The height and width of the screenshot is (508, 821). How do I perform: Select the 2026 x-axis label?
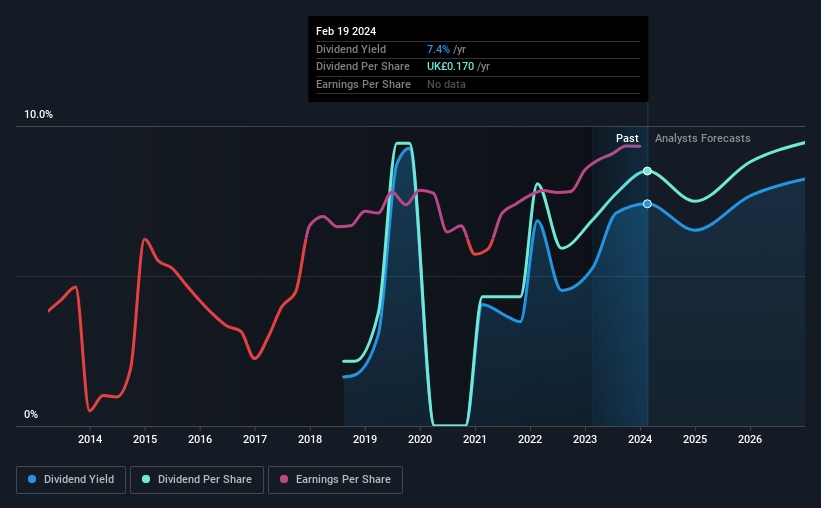pos(750,439)
